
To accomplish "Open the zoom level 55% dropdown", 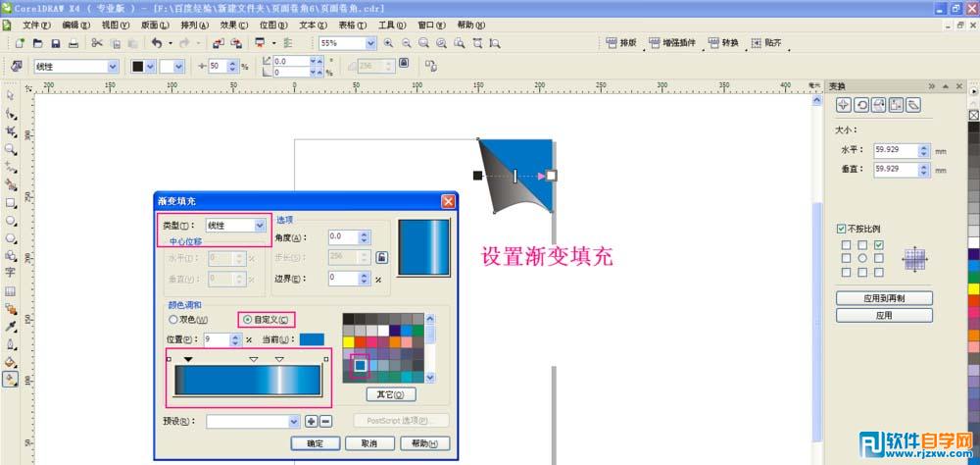I will click(x=371, y=43).
